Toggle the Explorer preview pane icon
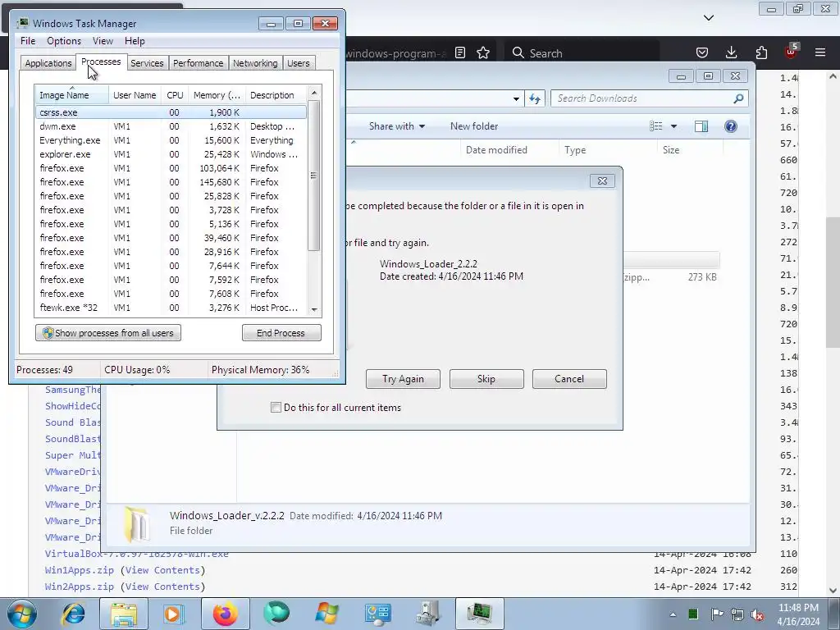 click(x=701, y=126)
